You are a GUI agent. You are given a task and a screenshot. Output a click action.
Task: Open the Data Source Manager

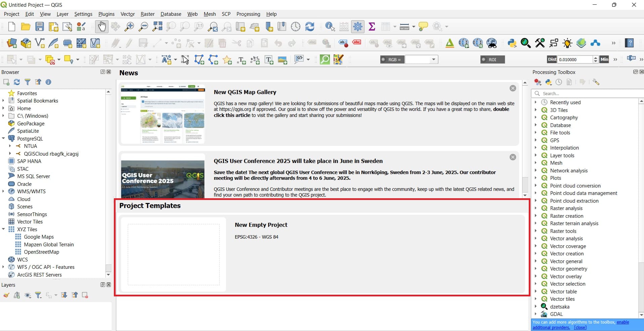tap(12, 43)
